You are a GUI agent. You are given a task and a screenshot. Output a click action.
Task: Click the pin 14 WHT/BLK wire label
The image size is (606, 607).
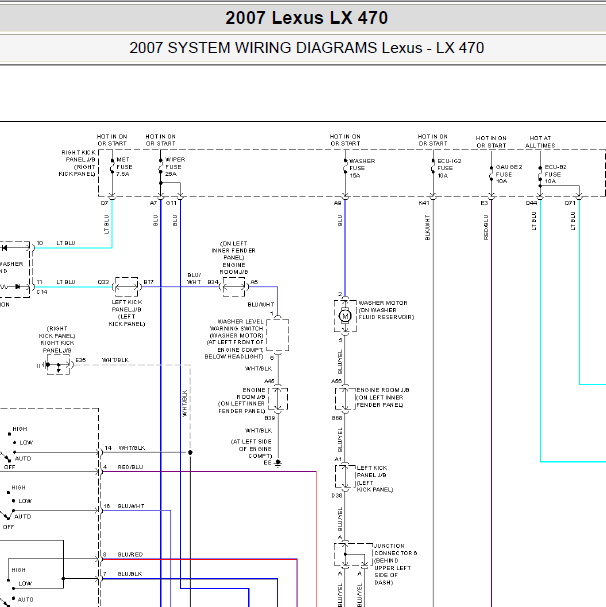click(x=132, y=448)
